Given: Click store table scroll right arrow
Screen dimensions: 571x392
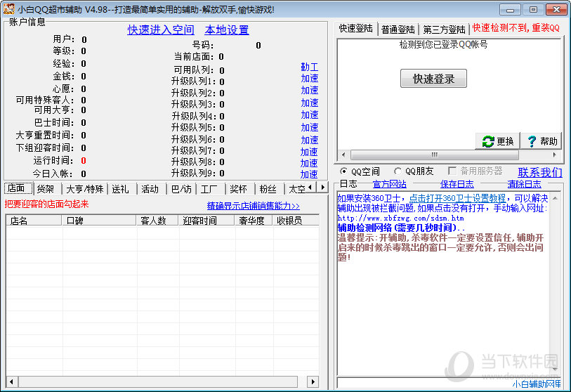Looking at the screenshot, I should [313, 381].
